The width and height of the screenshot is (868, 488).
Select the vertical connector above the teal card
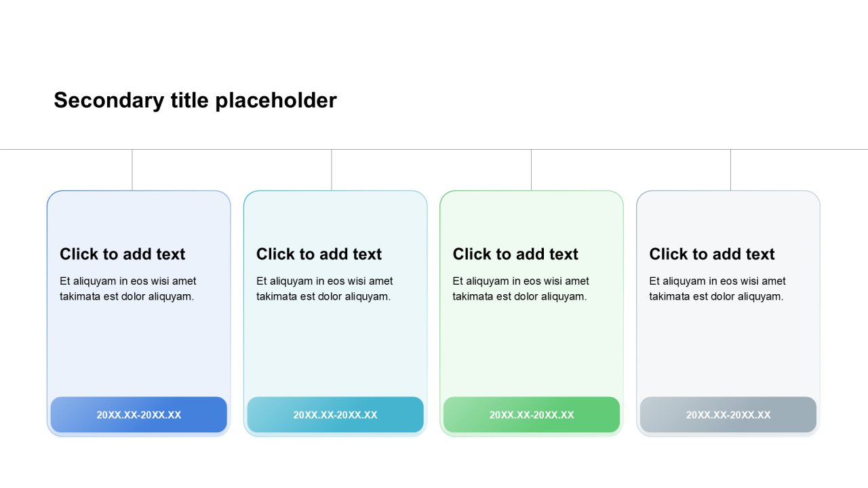(332, 170)
